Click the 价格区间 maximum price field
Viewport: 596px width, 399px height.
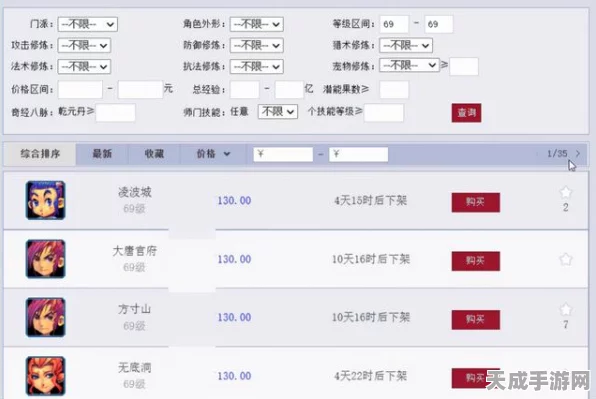pos(140,90)
